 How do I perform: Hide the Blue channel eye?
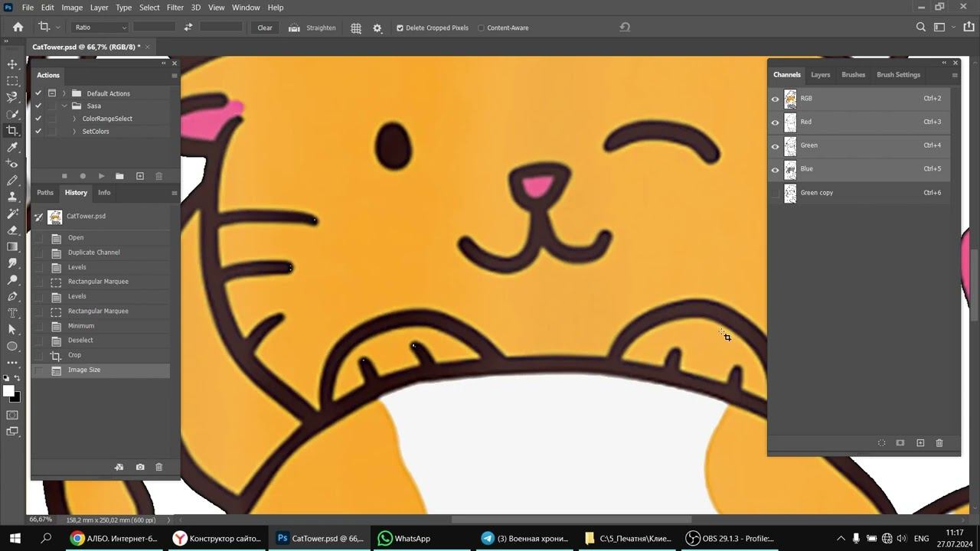pos(775,170)
